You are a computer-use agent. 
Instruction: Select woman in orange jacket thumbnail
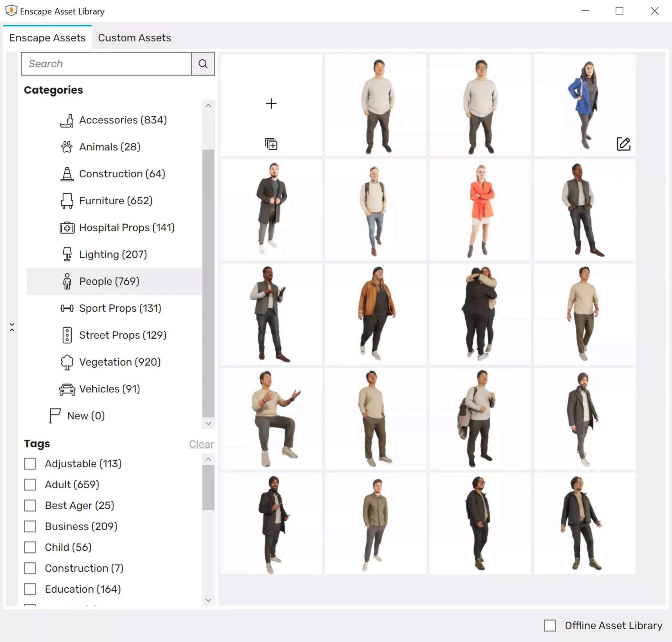(x=480, y=209)
